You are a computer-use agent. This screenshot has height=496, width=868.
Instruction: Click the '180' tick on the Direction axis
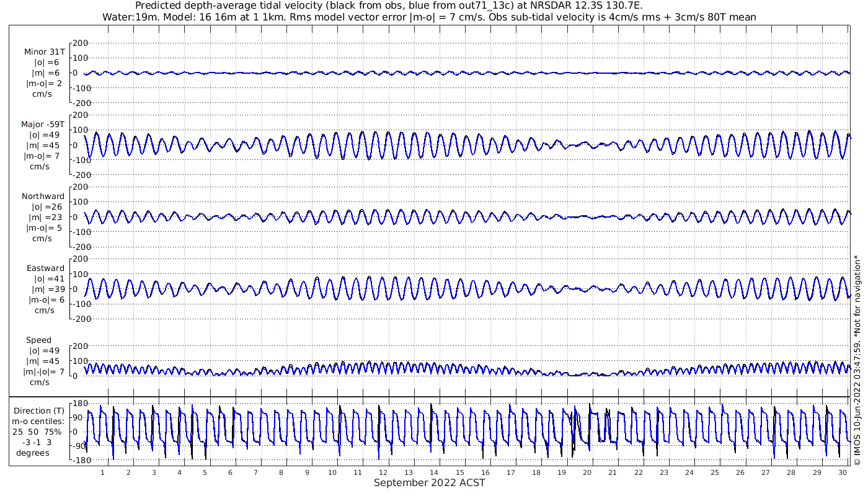[x=81, y=403]
